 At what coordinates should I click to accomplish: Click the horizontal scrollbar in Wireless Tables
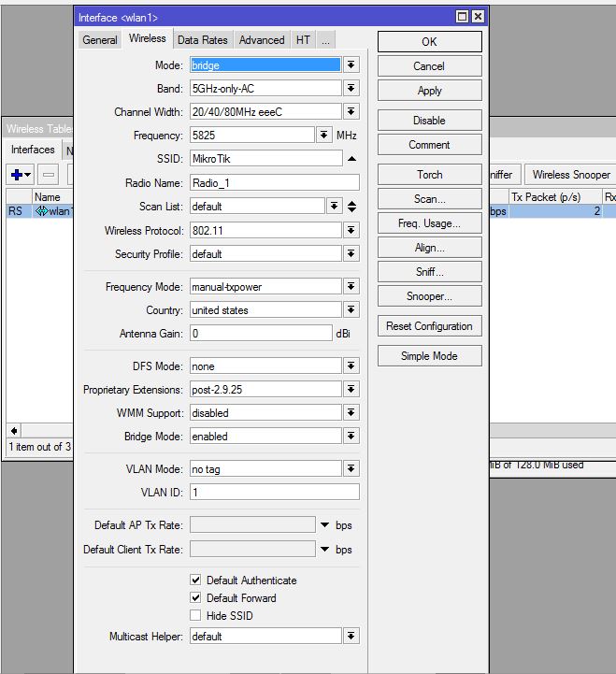coord(552,431)
